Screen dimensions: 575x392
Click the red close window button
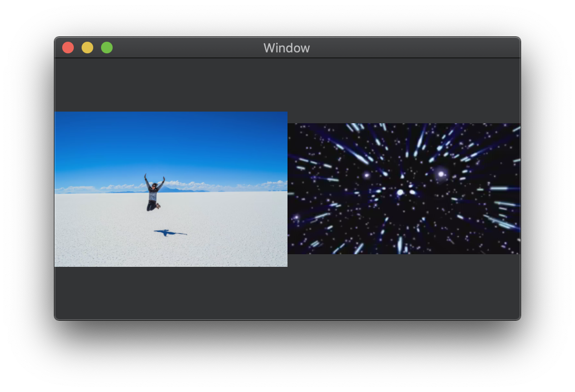[x=68, y=48]
